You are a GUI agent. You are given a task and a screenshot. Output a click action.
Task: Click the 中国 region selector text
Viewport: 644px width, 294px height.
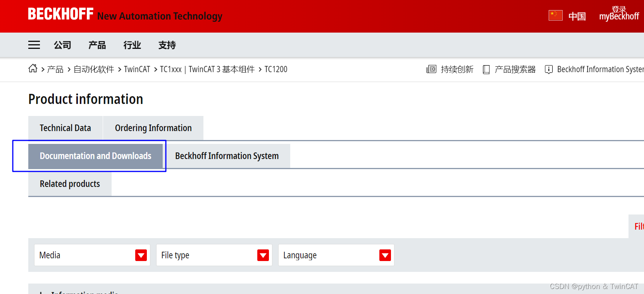click(577, 16)
